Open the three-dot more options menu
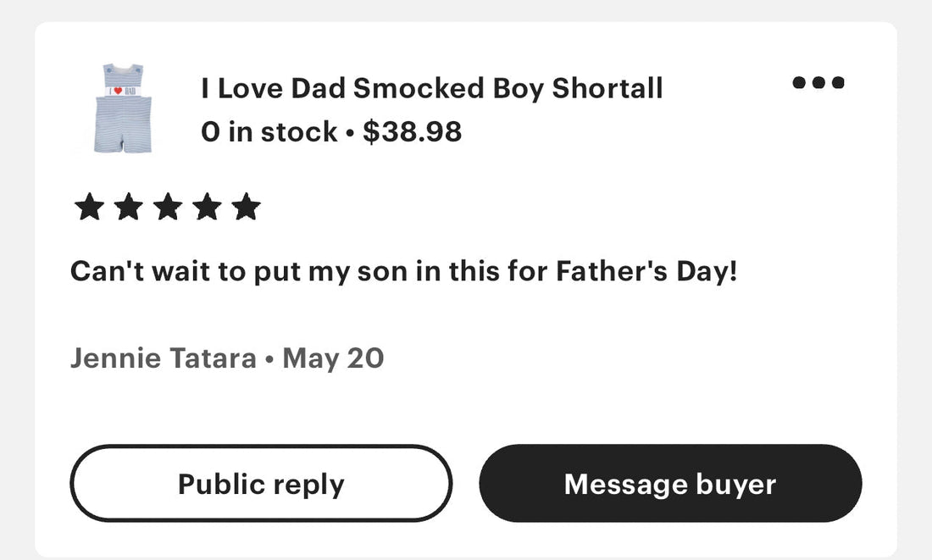 coord(818,82)
